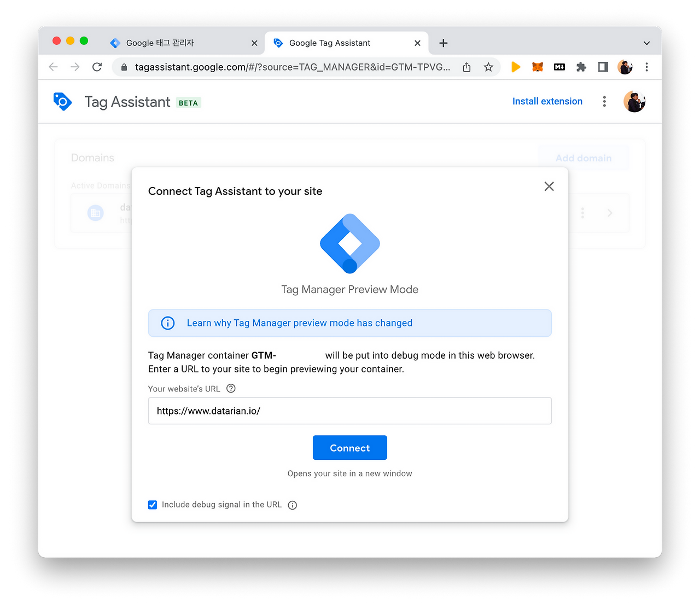The height and width of the screenshot is (608, 700).
Task: Click the Tag Manager Preview Mode label
Action: point(350,290)
